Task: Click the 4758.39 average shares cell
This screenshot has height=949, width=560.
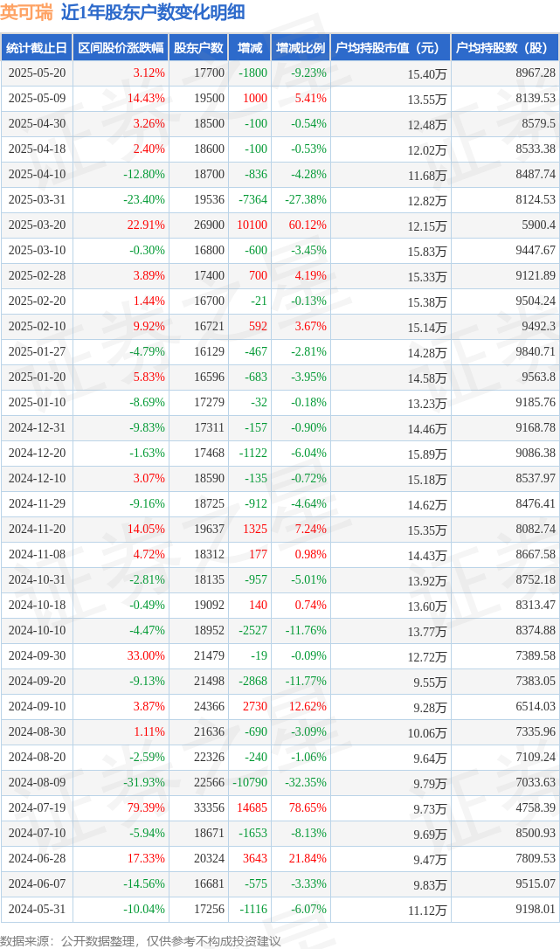Action: coord(536,807)
